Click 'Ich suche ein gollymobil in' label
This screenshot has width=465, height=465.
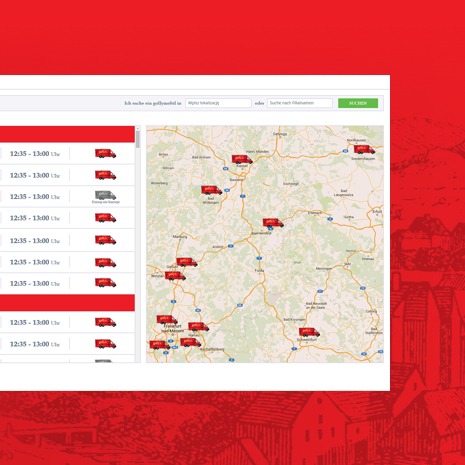(153, 103)
